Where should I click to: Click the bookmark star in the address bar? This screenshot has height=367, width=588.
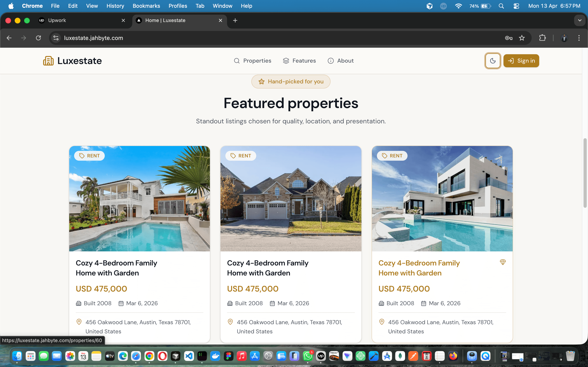coord(522,38)
